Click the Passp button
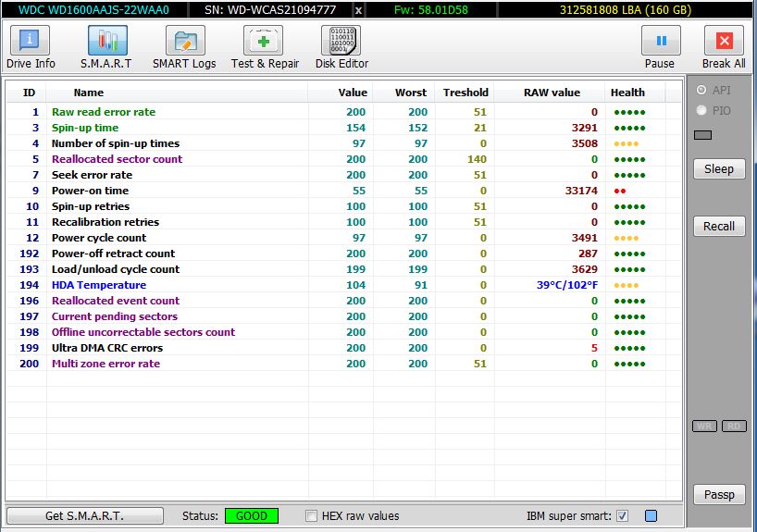 tap(719, 495)
